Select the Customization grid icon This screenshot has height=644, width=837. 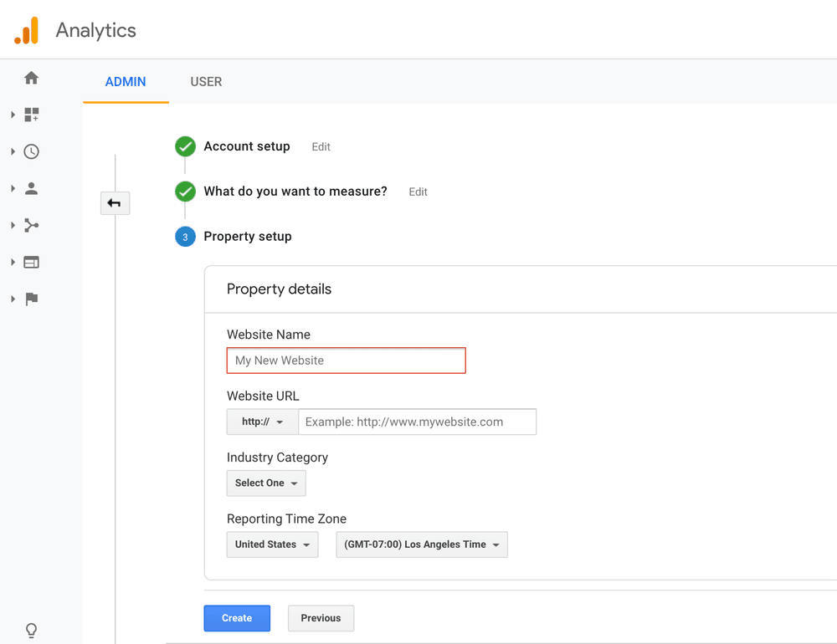(x=31, y=115)
